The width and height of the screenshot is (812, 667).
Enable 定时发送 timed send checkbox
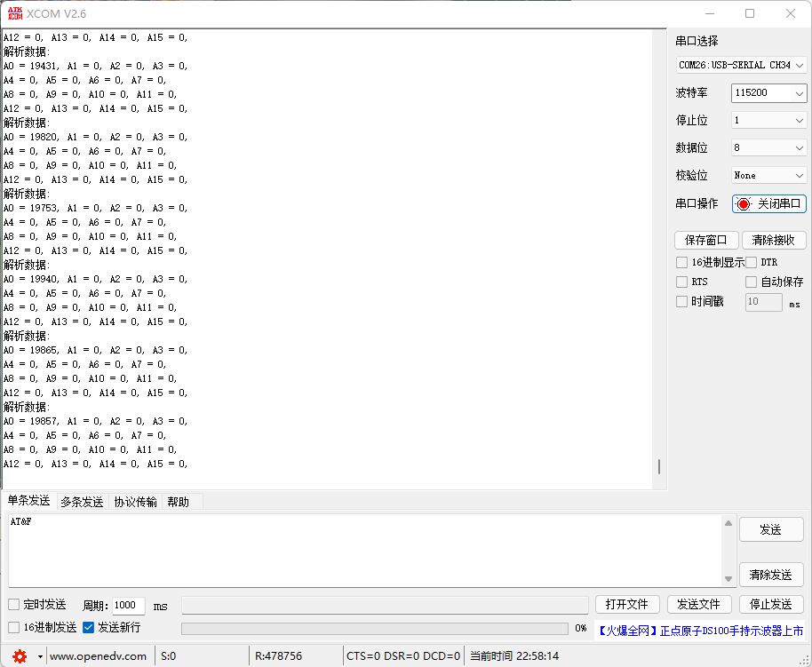[x=14, y=604]
